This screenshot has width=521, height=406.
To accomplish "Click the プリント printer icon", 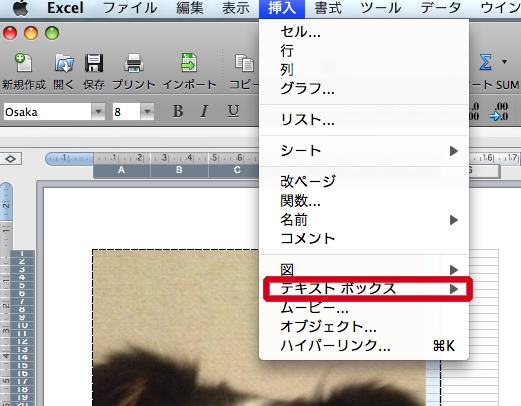I will 134,63.
